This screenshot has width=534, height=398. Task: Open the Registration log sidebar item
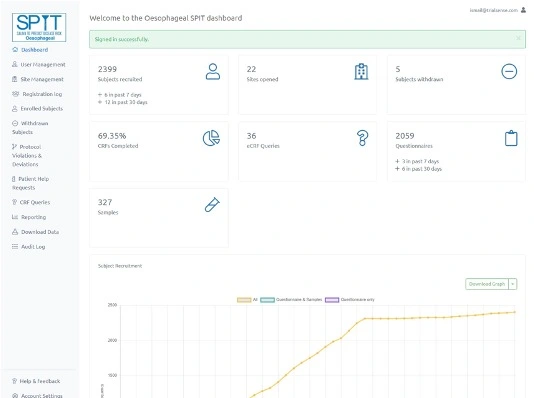tap(37, 94)
